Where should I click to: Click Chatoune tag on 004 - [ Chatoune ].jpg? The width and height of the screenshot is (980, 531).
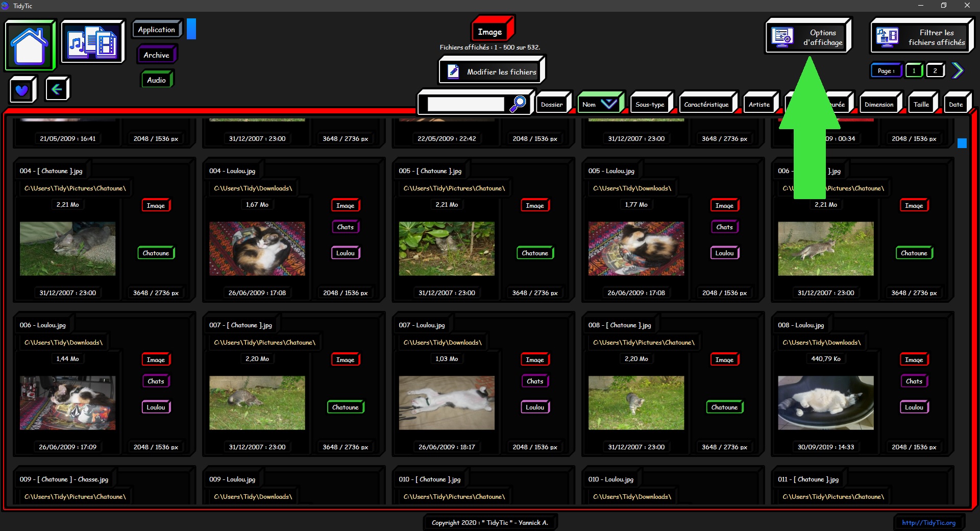[156, 253]
